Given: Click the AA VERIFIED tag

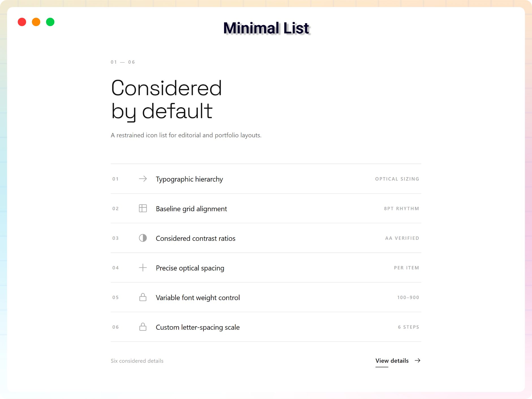Looking at the screenshot, I should click(402, 238).
